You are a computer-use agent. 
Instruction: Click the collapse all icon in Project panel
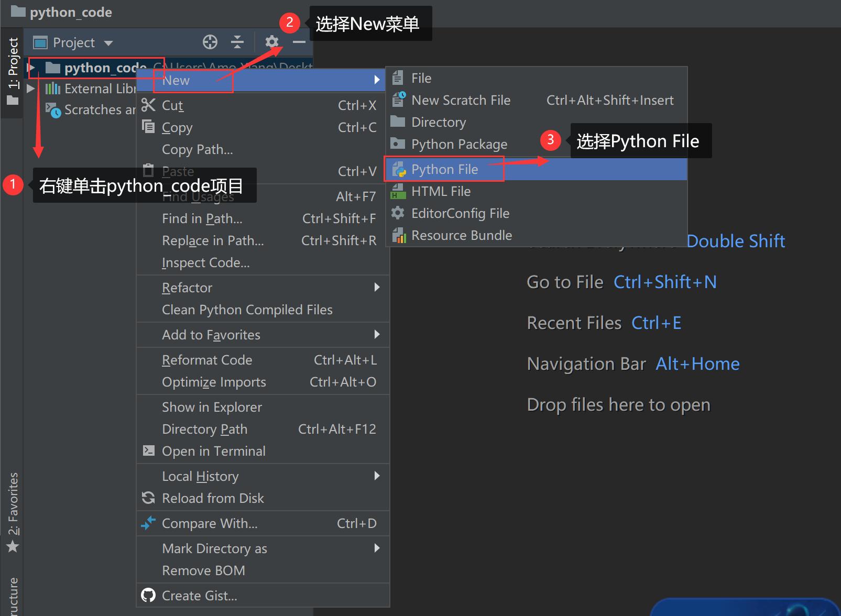[x=237, y=42]
